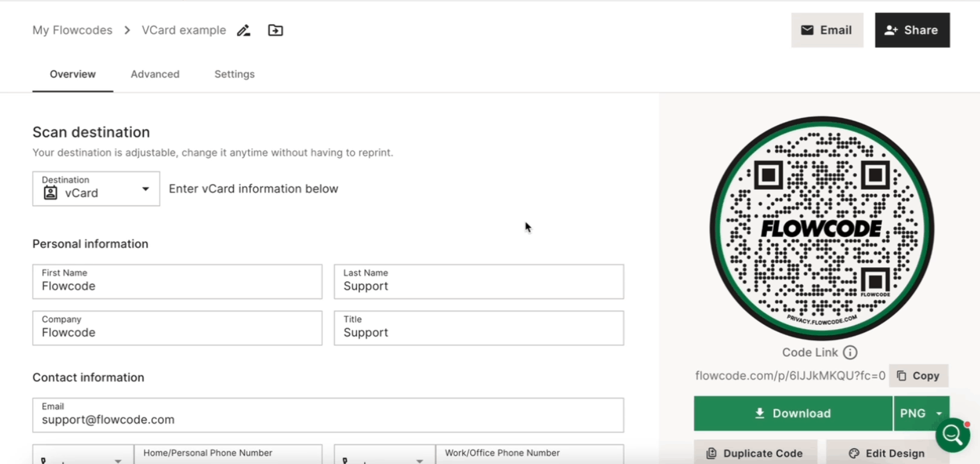This screenshot has width=980, height=464.
Task: Click the Flowcode QR code image
Action: click(822, 228)
